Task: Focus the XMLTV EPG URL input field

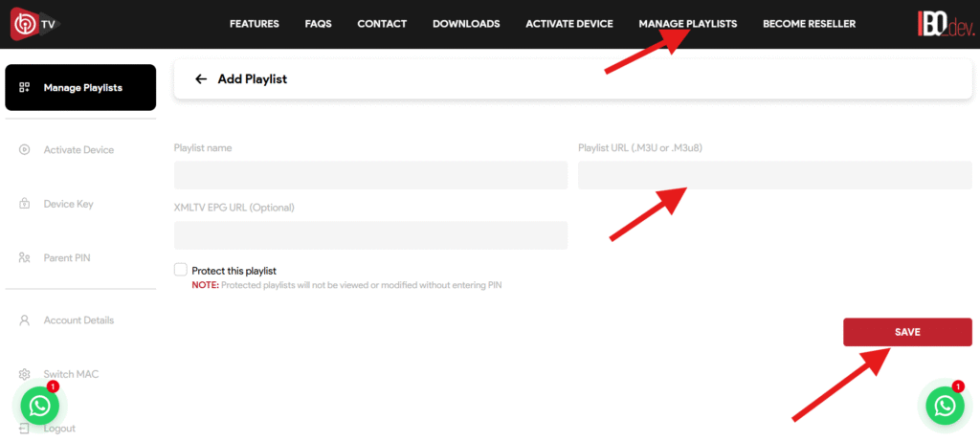Action: coord(370,235)
